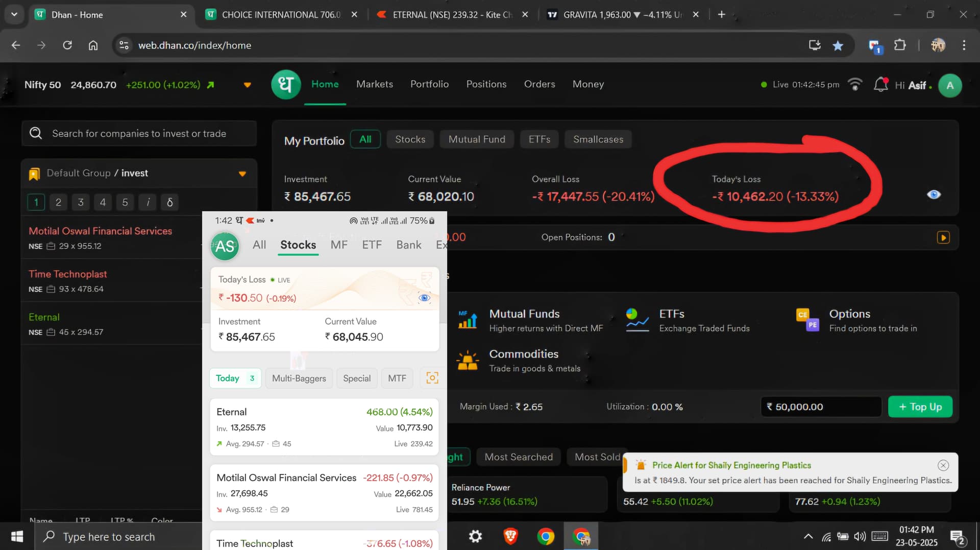Bookmark this page with star icon
The width and height of the screenshot is (980, 550).
838,45
